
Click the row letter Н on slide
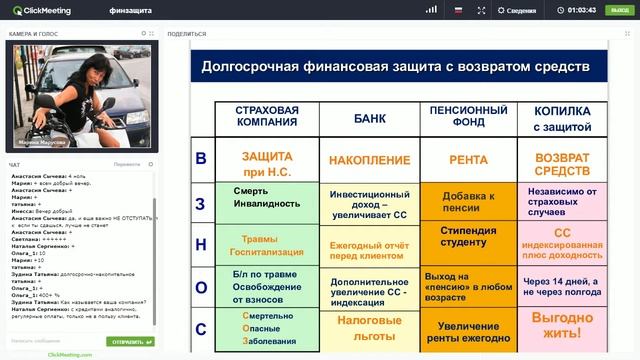point(201,244)
